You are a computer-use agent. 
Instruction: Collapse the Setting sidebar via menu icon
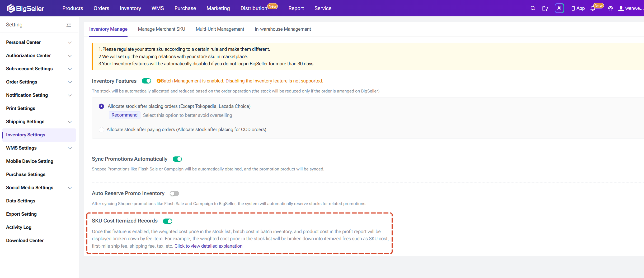tap(69, 25)
